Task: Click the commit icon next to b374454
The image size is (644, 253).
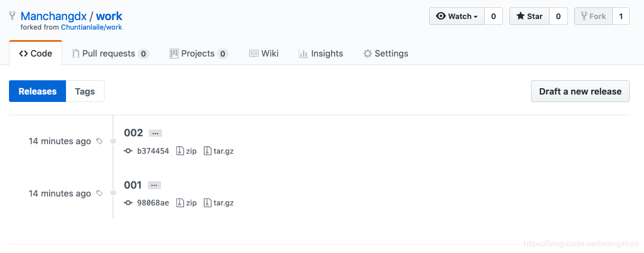Action: point(128,151)
